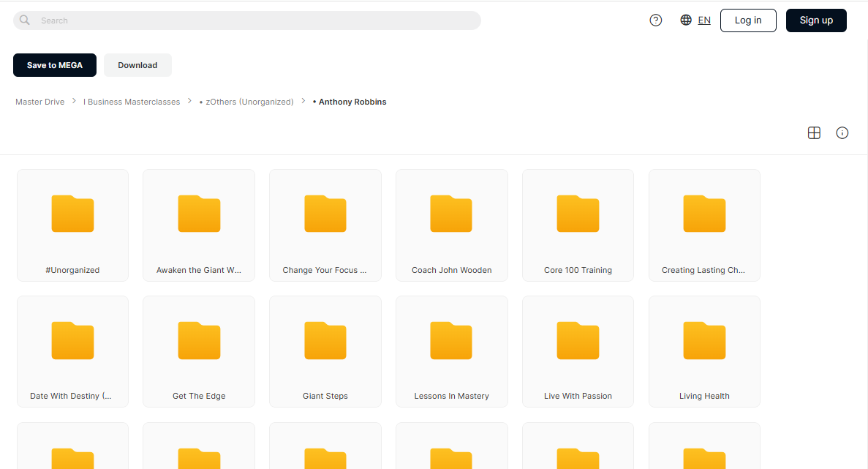Screen dimensions: 868x469
Task: Open the Coach John Wooden folder icon
Action: (x=451, y=214)
